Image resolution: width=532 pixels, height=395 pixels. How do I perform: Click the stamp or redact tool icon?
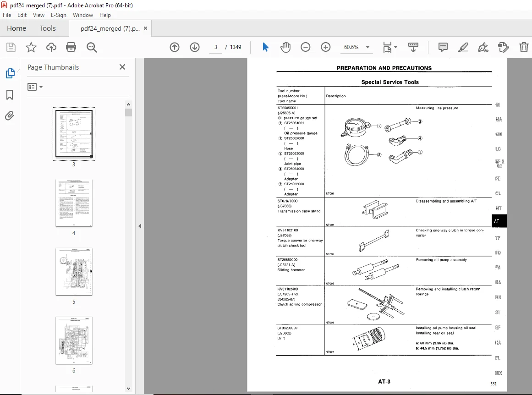click(504, 47)
